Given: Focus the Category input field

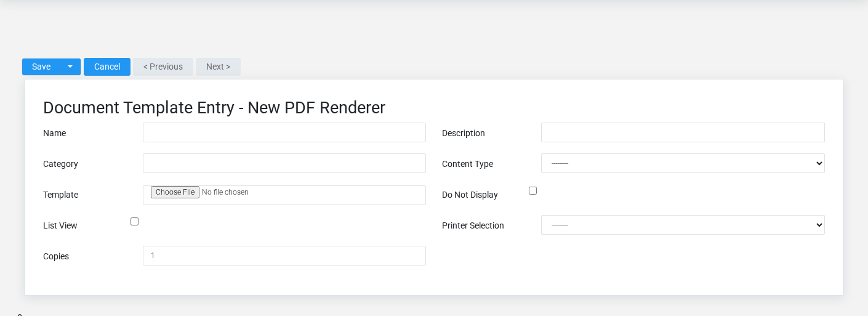Looking at the screenshot, I should [x=284, y=163].
